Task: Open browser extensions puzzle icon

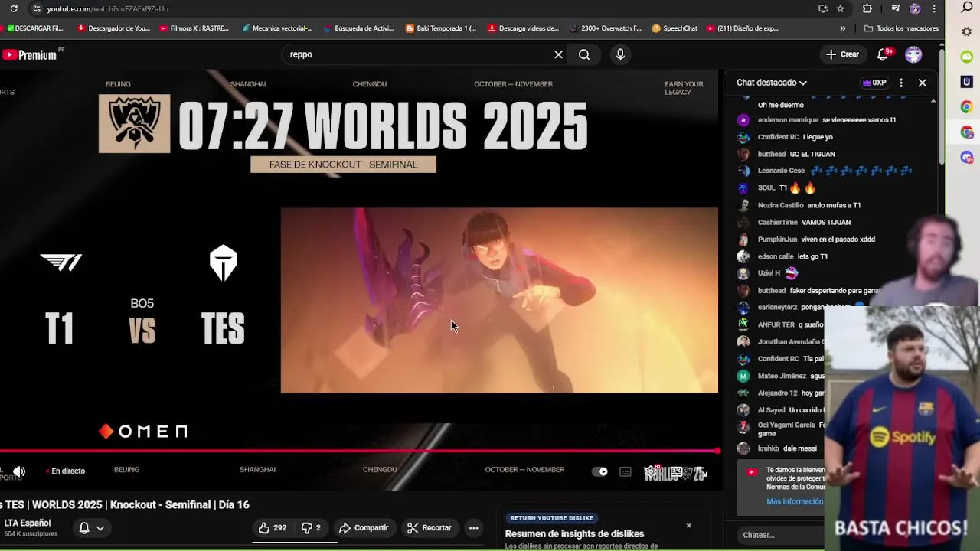Action: [867, 8]
